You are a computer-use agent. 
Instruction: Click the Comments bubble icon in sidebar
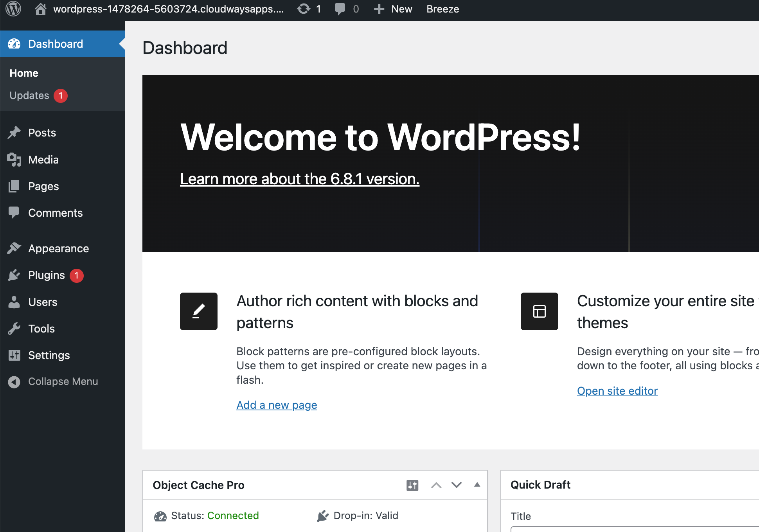[x=14, y=212]
